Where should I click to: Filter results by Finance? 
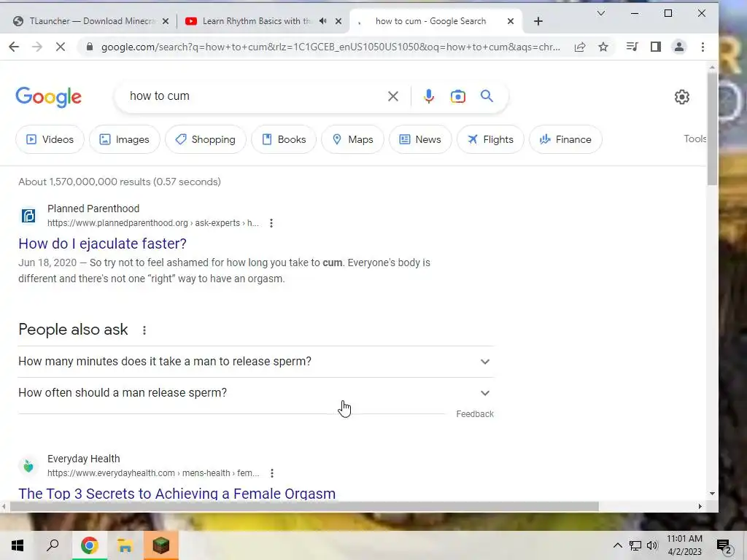(565, 139)
